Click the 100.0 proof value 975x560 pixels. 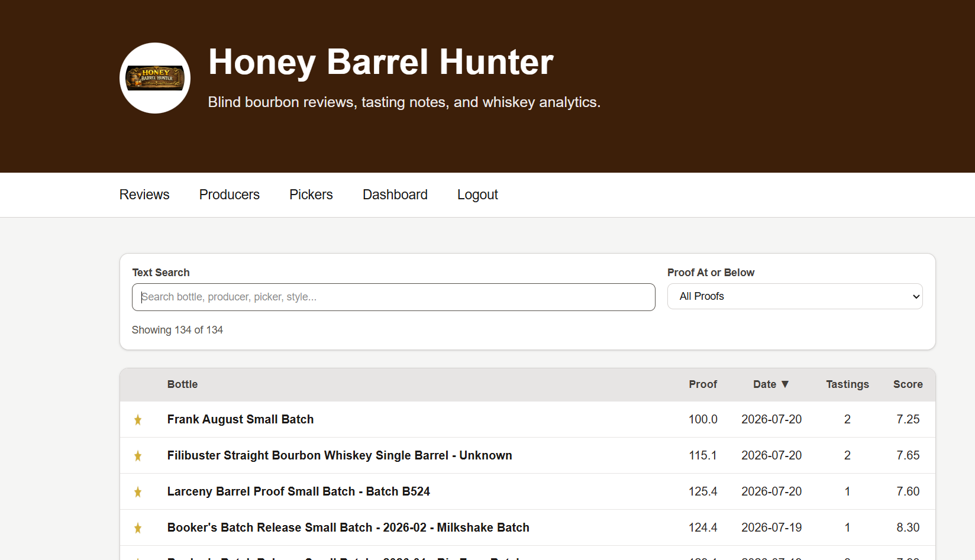703,419
